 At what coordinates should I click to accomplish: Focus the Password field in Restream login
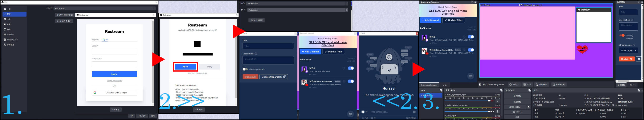(114, 64)
